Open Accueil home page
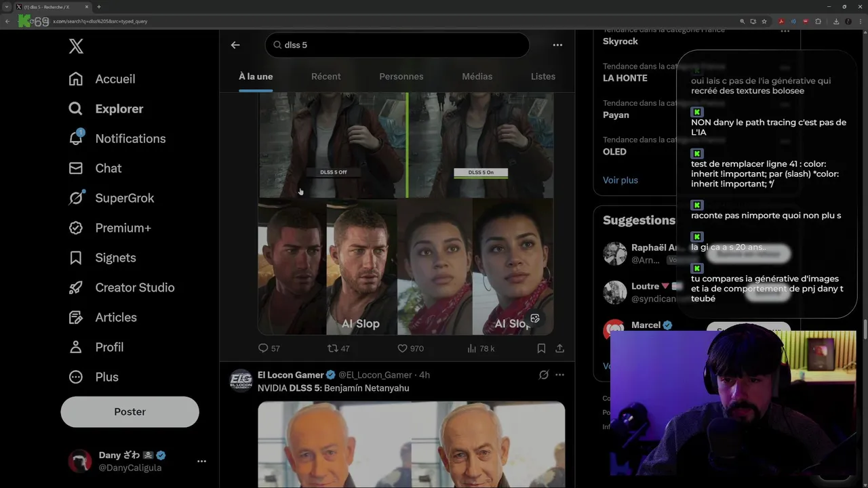Viewport: 868px width, 488px height. pyautogui.click(x=102, y=79)
